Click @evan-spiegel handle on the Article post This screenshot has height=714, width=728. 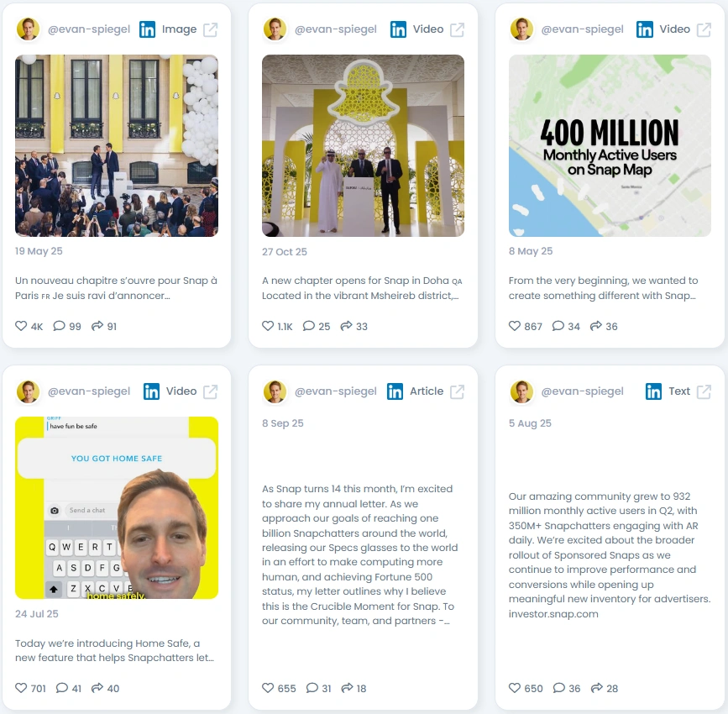(x=336, y=391)
